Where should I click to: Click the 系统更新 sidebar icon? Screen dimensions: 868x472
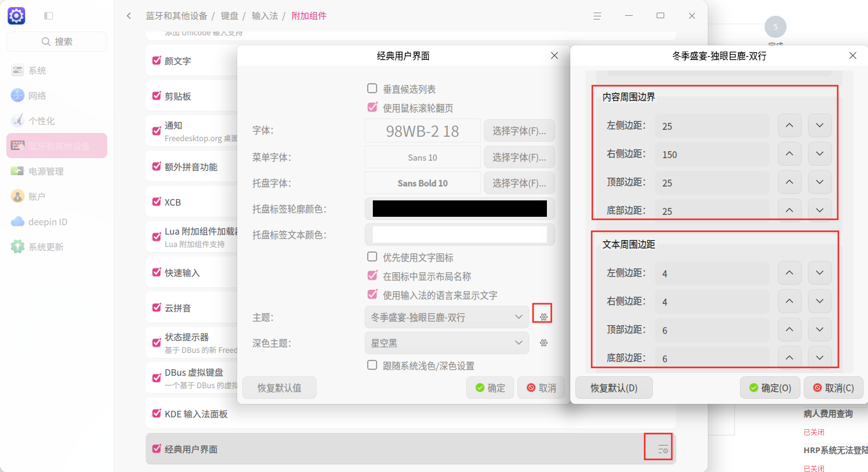(x=18, y=247)
